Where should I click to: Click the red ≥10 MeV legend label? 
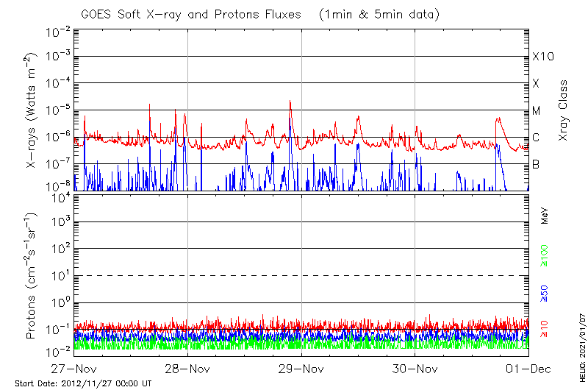coord(545,329)
